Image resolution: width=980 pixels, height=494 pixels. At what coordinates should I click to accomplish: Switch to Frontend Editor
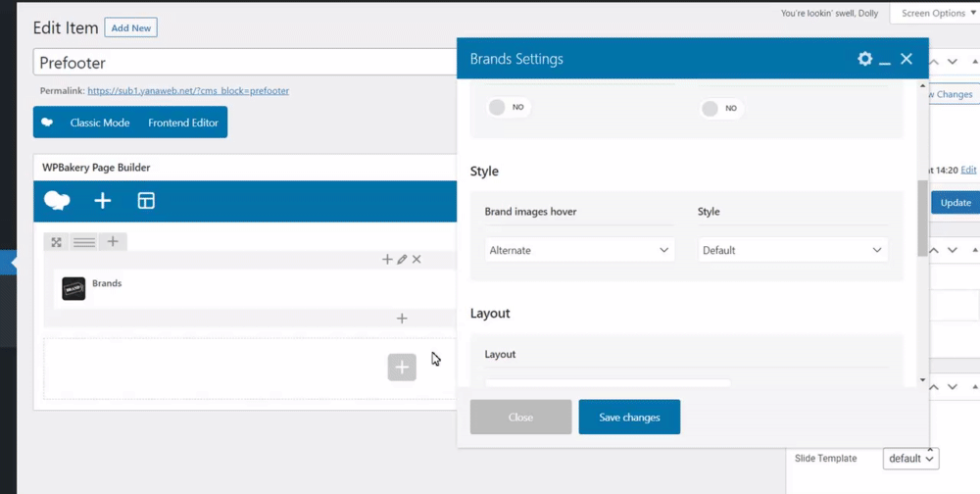point(183,123)
